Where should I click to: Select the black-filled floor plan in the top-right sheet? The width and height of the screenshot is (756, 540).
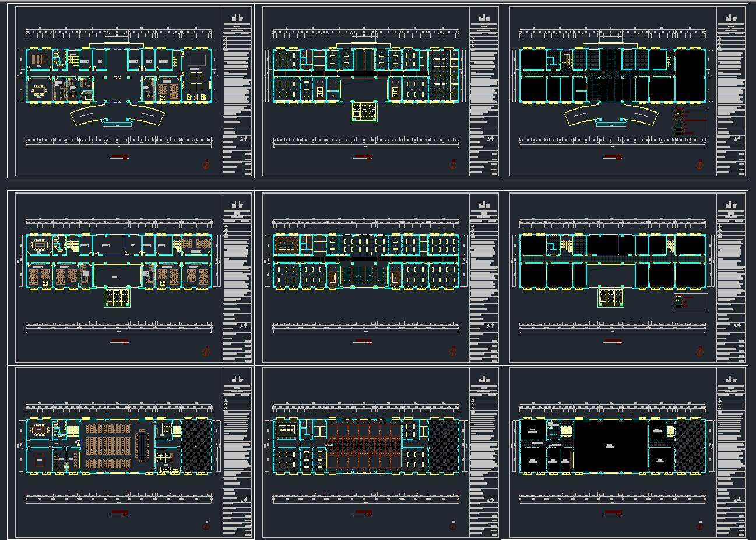pyautogui.click(x=613, y=75)
